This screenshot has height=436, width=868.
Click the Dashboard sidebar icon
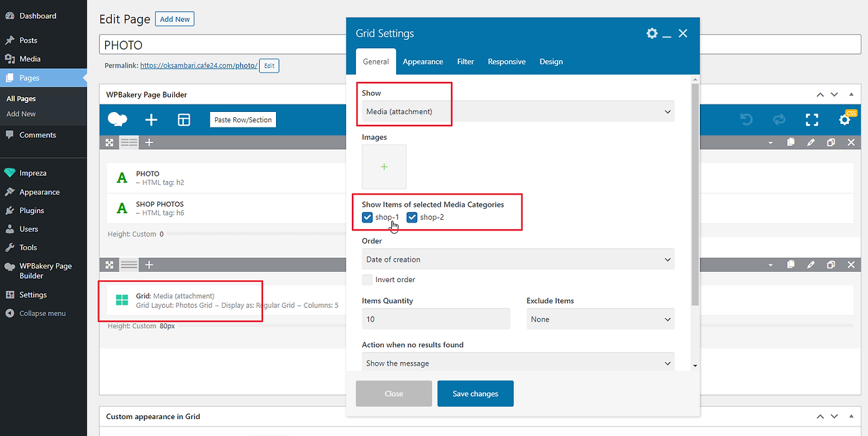click(x=9, y=16)
